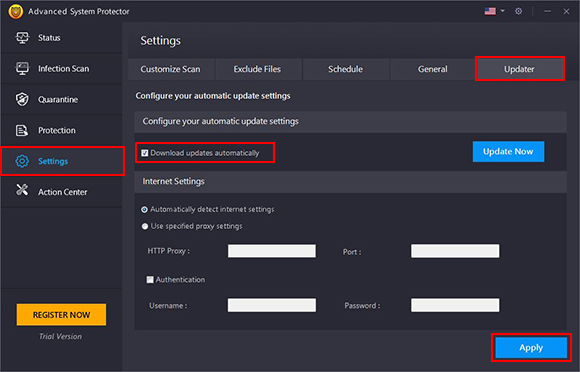Screen dimensions: 580x372
Task: Select the US flag language icon
Action: pos(490,11)
